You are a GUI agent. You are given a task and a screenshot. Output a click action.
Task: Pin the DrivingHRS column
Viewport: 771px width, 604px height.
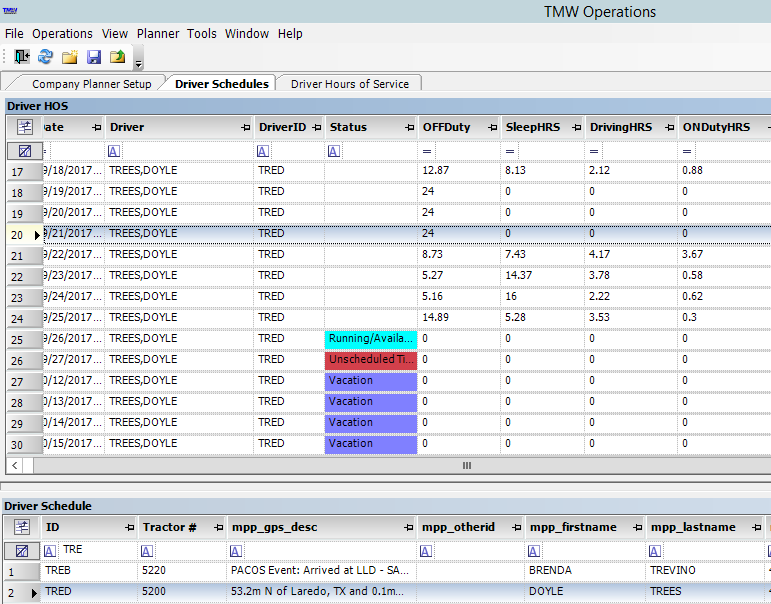click(x=669, y=127)
